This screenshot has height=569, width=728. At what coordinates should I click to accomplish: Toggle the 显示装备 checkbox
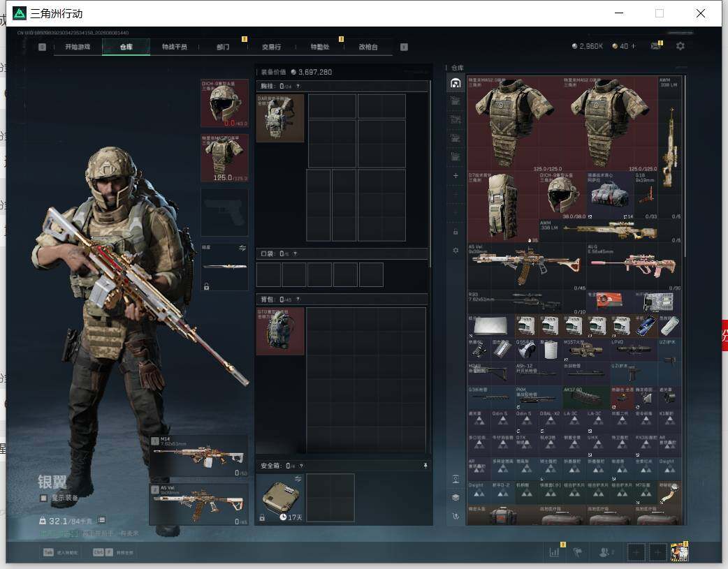(x=43, y=498)
